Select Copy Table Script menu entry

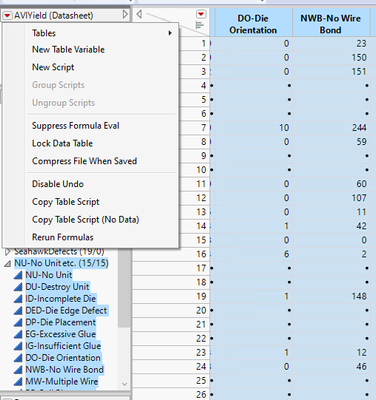point(66,202)
